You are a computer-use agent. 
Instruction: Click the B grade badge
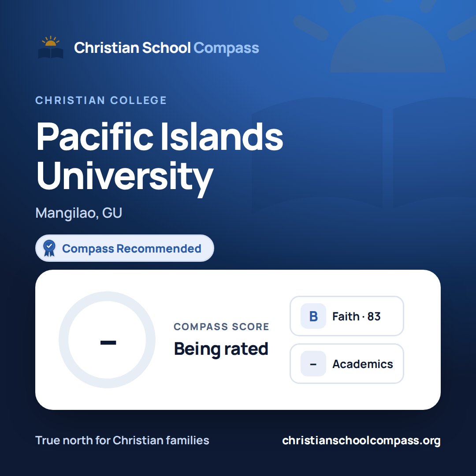(313, 316)
